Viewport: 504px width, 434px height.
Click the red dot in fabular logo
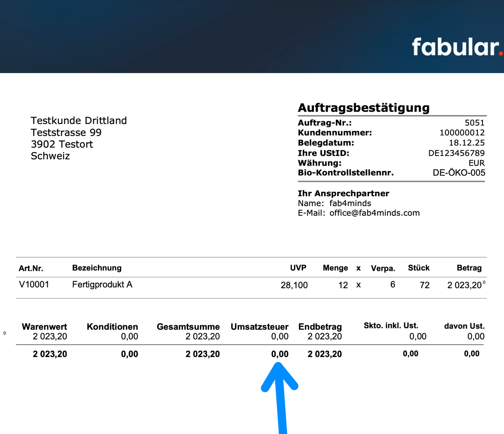(x=500, y=52)
